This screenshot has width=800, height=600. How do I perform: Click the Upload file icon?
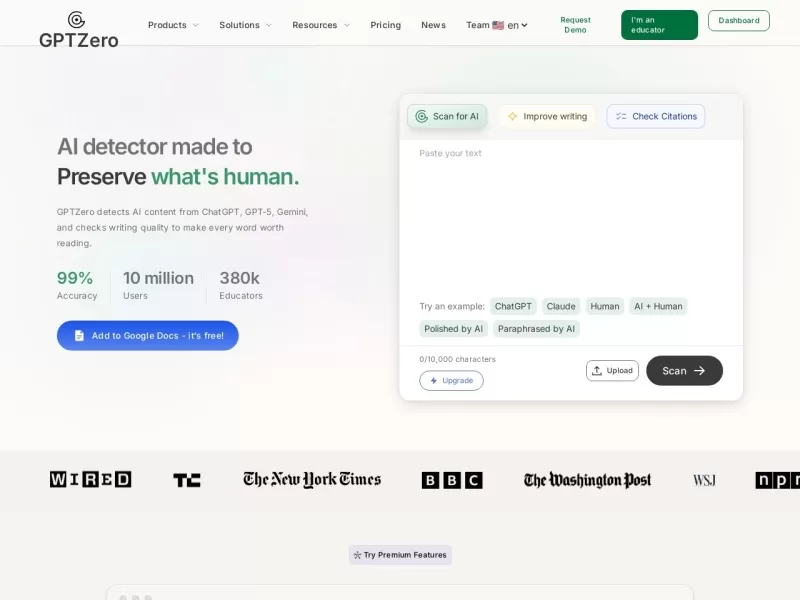pyautogui.click(x=598, y=370)
